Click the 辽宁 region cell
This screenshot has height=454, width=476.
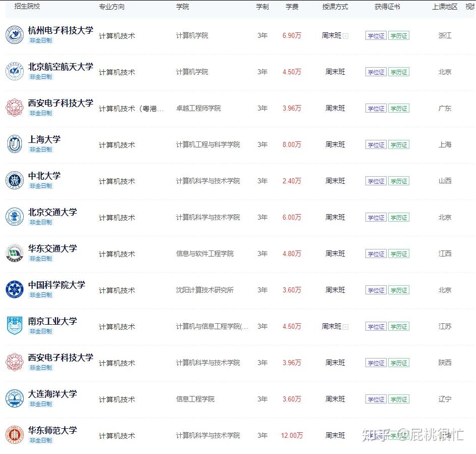click(x=445, y=399)
